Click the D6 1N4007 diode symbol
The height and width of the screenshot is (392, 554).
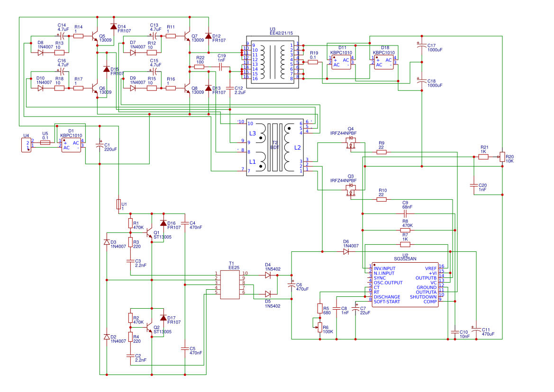pos(346,251)
